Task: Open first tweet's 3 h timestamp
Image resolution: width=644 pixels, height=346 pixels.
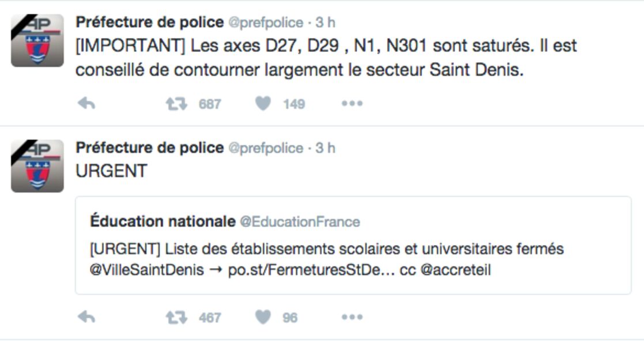Action: pos(325,22)
